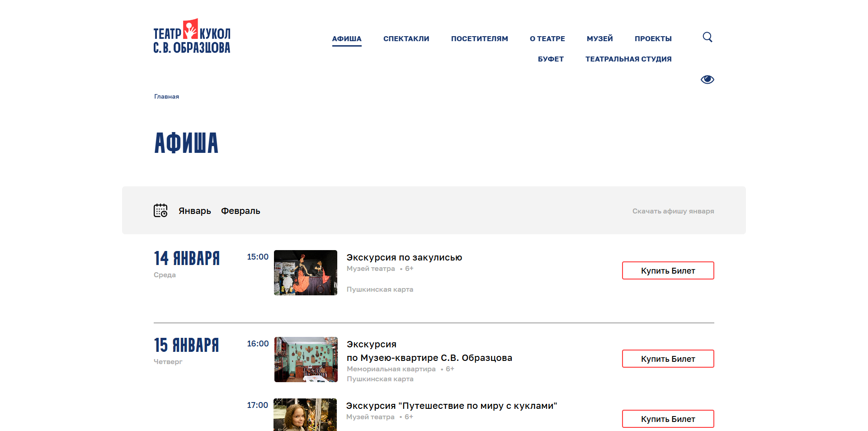Open the АФИША menu item
Screen dimensions: 868x431
click(x=347, y=39)
